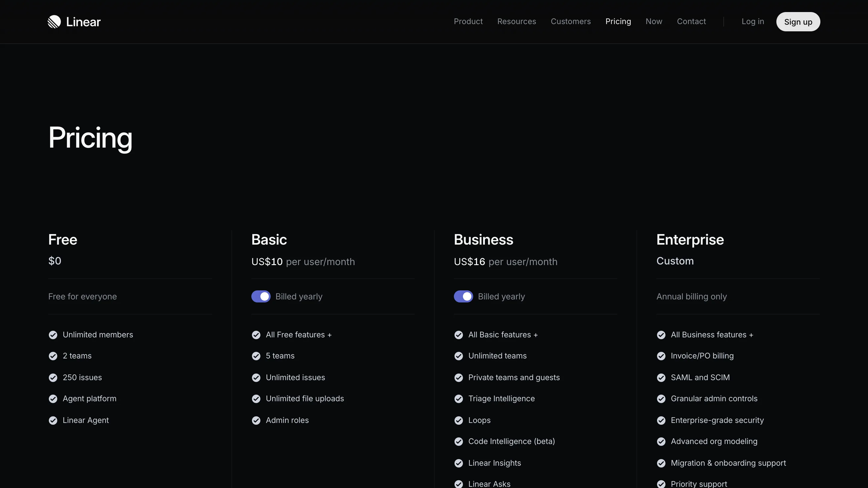Click checkmark icon beside All Business features

pos(661,335)
